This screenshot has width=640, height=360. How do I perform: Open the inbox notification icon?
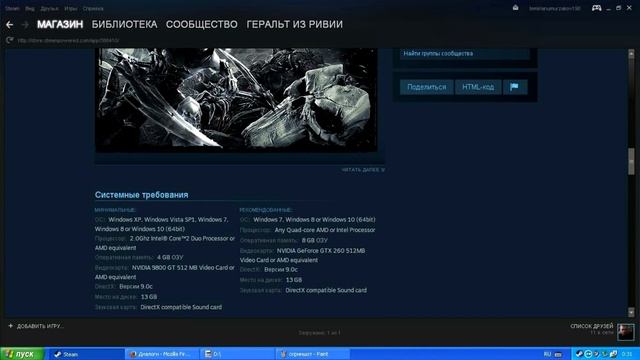point(516,8)
